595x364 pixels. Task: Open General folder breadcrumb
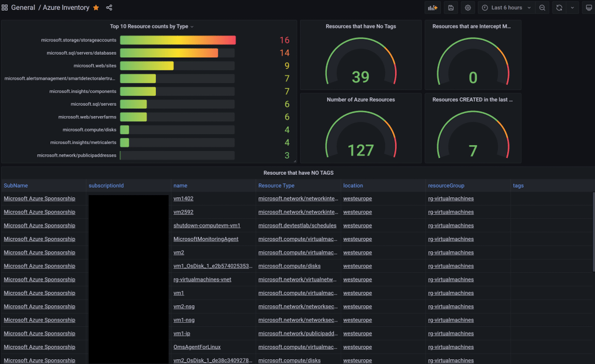pos(23,7)
